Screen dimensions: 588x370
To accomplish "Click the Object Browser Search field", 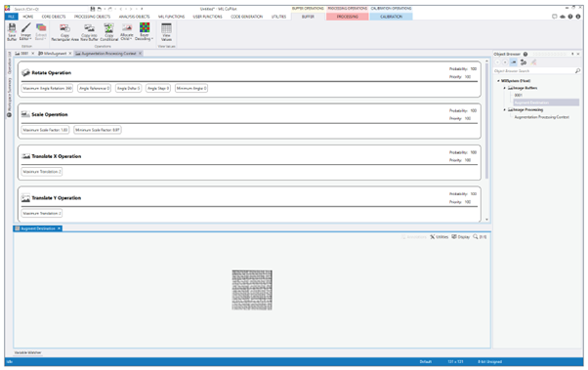I will click(534, 71).
